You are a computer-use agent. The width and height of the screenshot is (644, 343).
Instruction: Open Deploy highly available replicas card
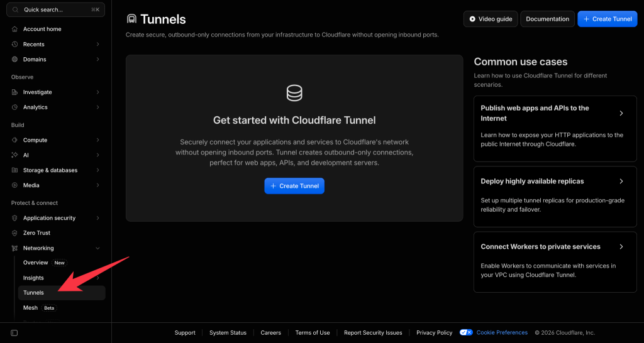point(555,197)
